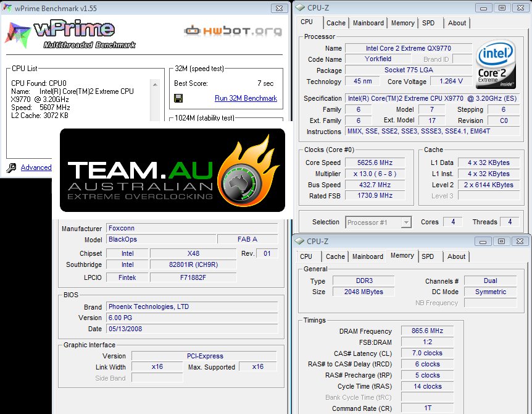
Task: Click the mainboard Manufacturer Foxconn field
Action: pyautogui.click(x=192, y=228)
